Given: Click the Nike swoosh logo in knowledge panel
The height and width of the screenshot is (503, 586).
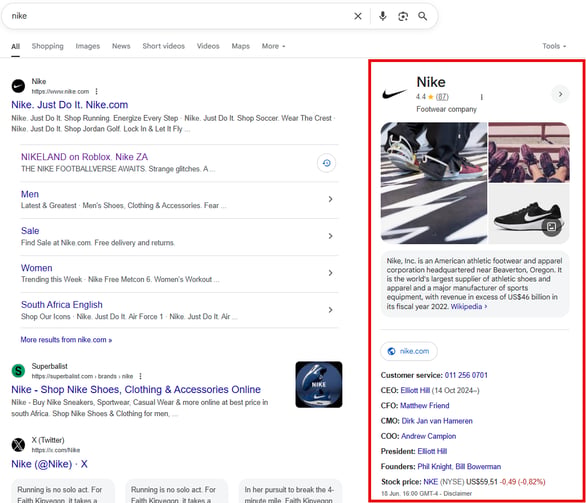Looking at the screenshot, I should pyautogui.click(x=394, y=93).
